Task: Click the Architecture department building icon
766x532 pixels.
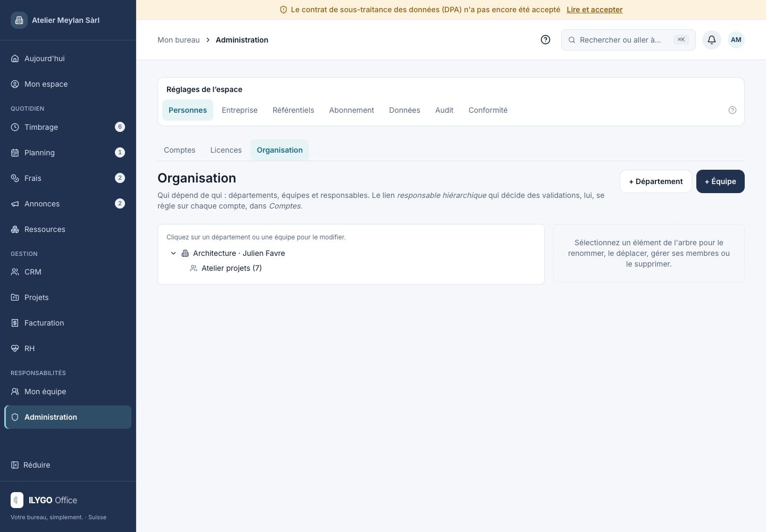Action: tap(185, 253)
